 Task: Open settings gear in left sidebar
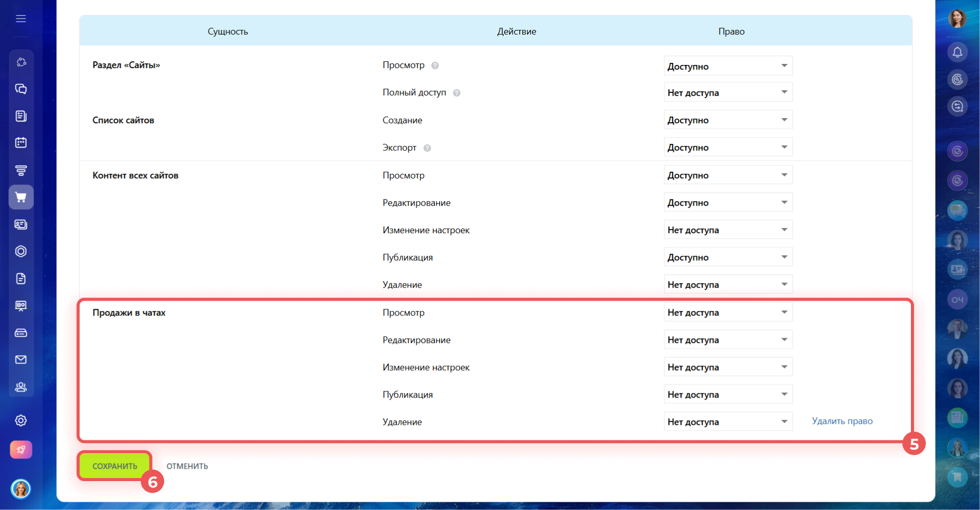point(21,420)
